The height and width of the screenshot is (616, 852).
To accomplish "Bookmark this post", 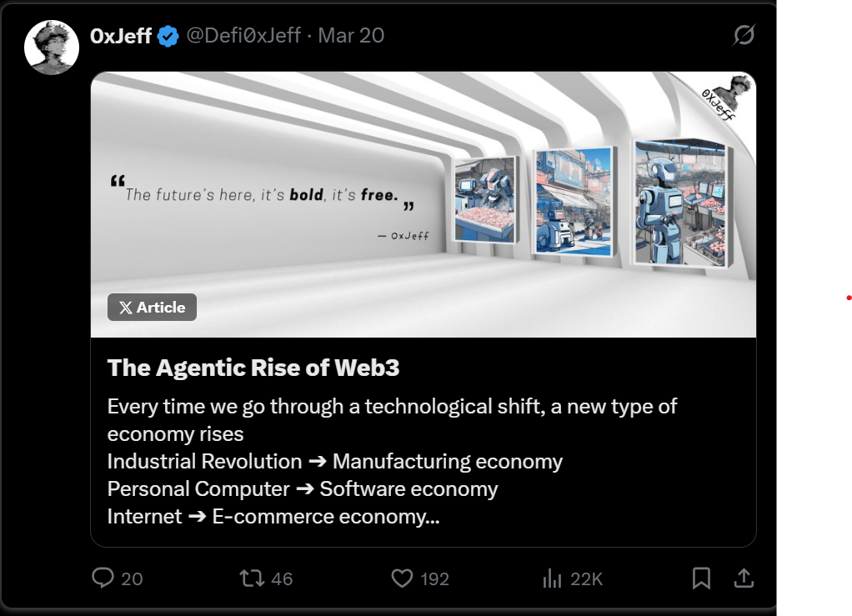I will tap(701, 578).
